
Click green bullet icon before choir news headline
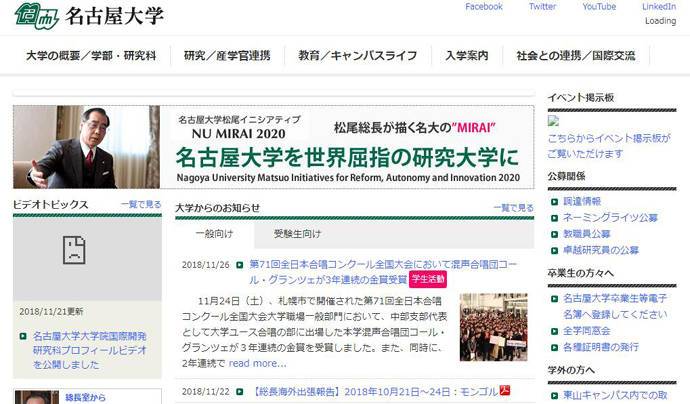pos(241,265)
